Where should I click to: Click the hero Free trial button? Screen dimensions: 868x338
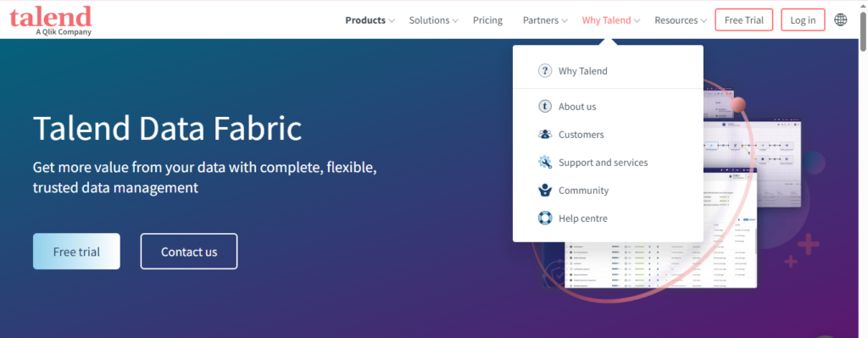76,251
